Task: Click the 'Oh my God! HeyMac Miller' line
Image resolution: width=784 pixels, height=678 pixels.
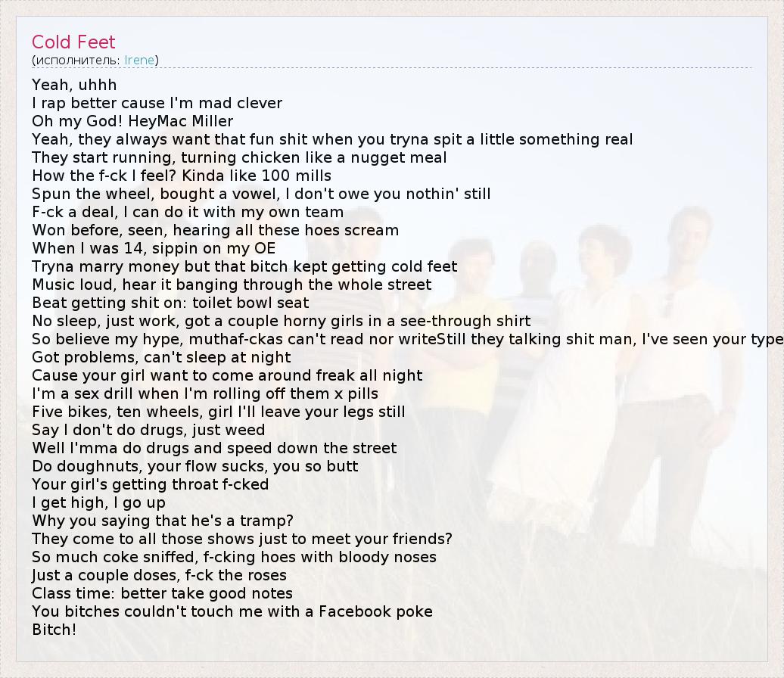Action: point(132,121)
